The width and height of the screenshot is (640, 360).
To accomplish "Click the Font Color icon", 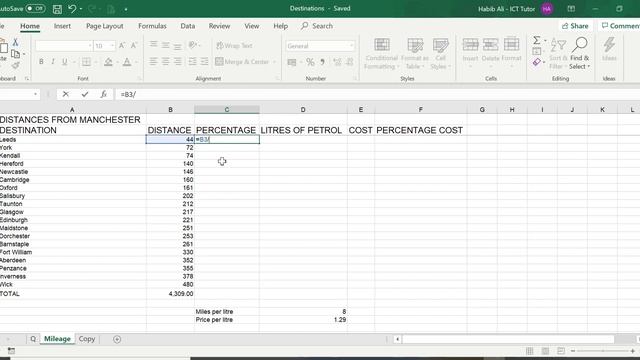I will coord(127,62).
